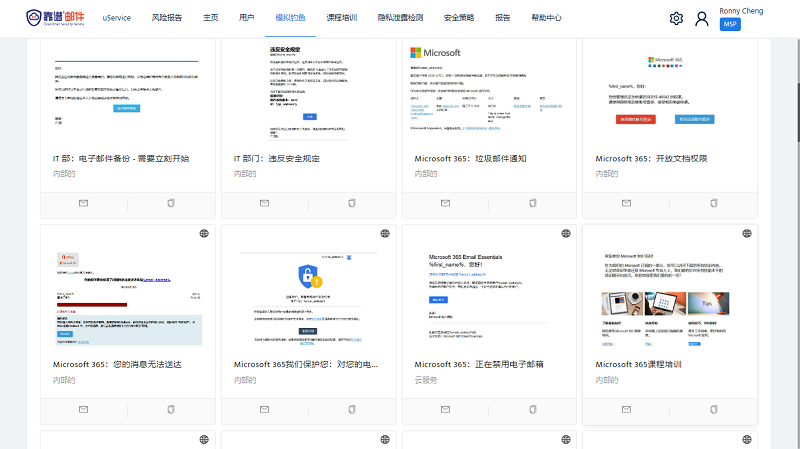Open the 安全策略 menu

[x=459, y=18]
